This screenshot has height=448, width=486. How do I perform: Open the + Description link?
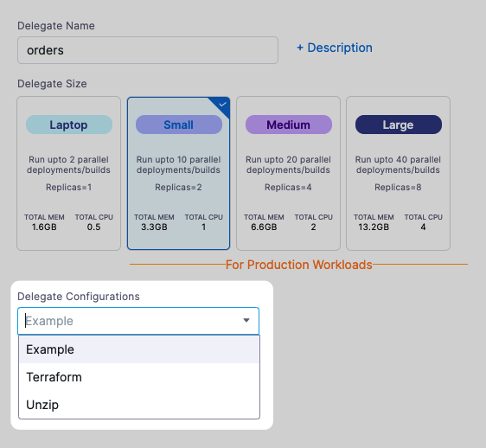[x=335, y=48]
